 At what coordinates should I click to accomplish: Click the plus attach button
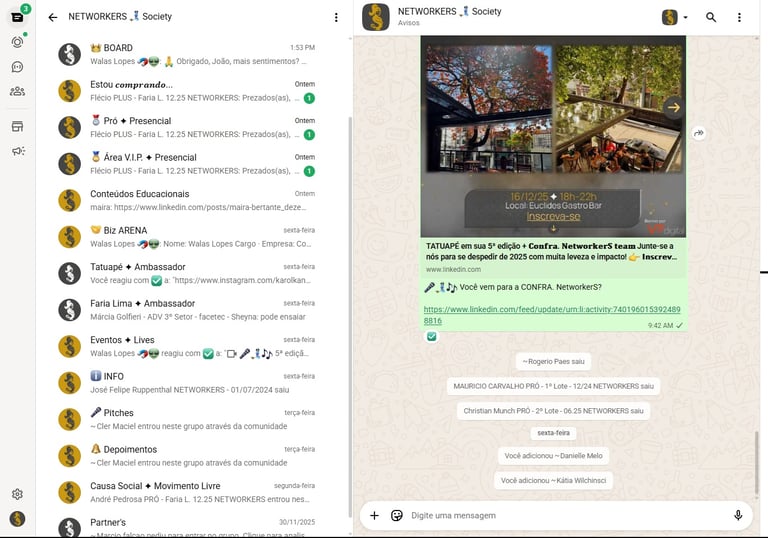tap(374, 515)
